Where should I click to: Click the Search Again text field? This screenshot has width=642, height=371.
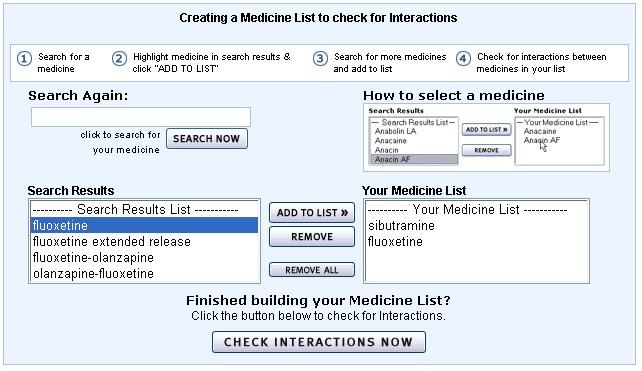point(141,117)
